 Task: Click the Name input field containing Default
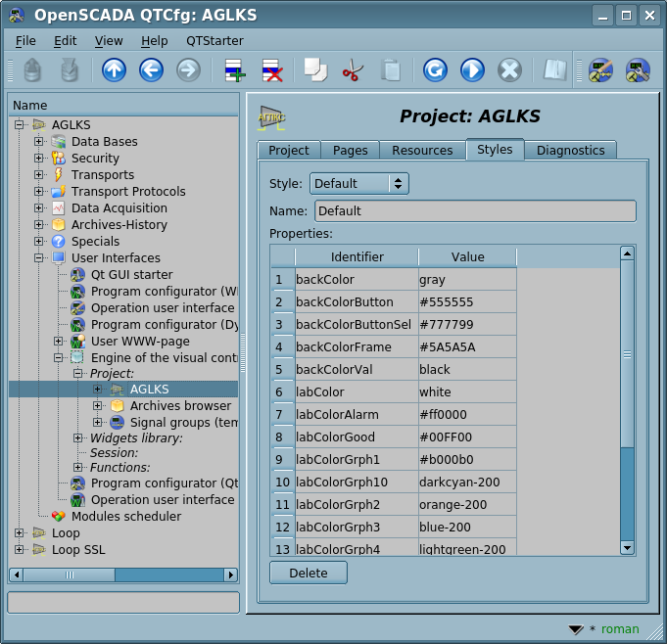(475, 211)
